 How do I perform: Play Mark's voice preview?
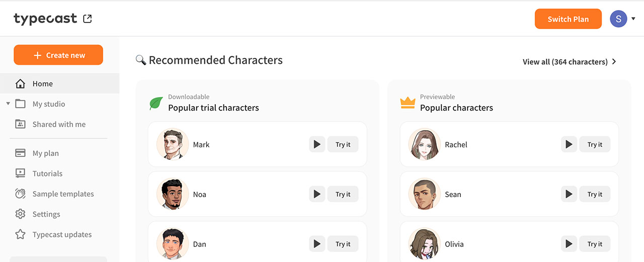(x=317, y=144)
